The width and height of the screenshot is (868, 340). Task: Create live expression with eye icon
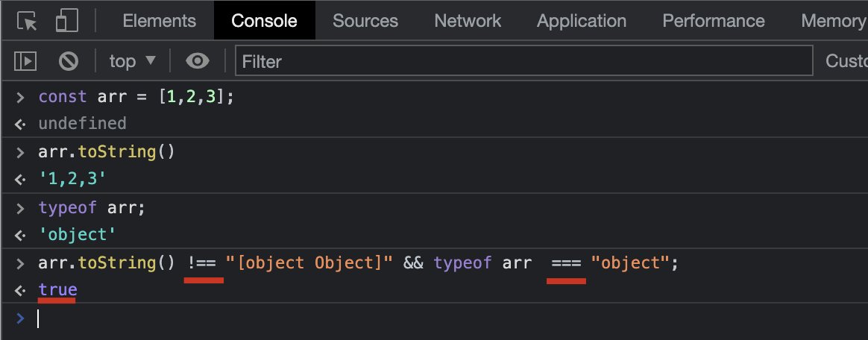tap(197, 61)
